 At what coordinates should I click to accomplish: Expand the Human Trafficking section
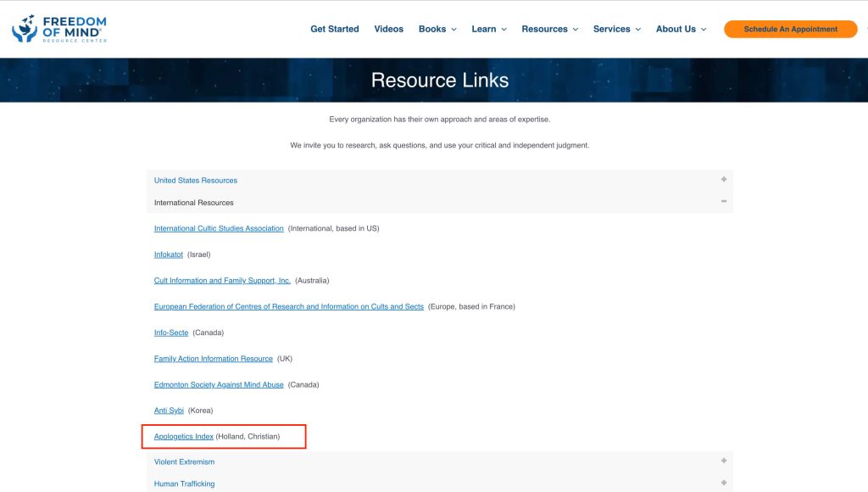coord(440,484)
